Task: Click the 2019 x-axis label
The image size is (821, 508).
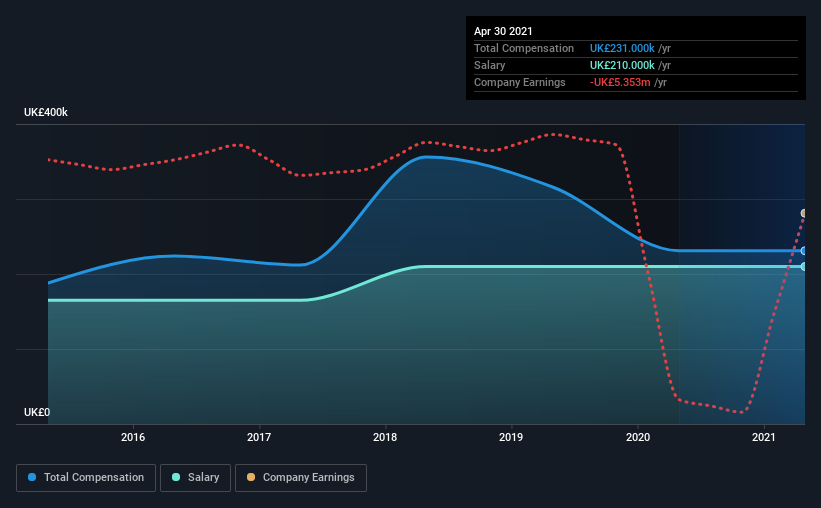Action: (511, 437)
